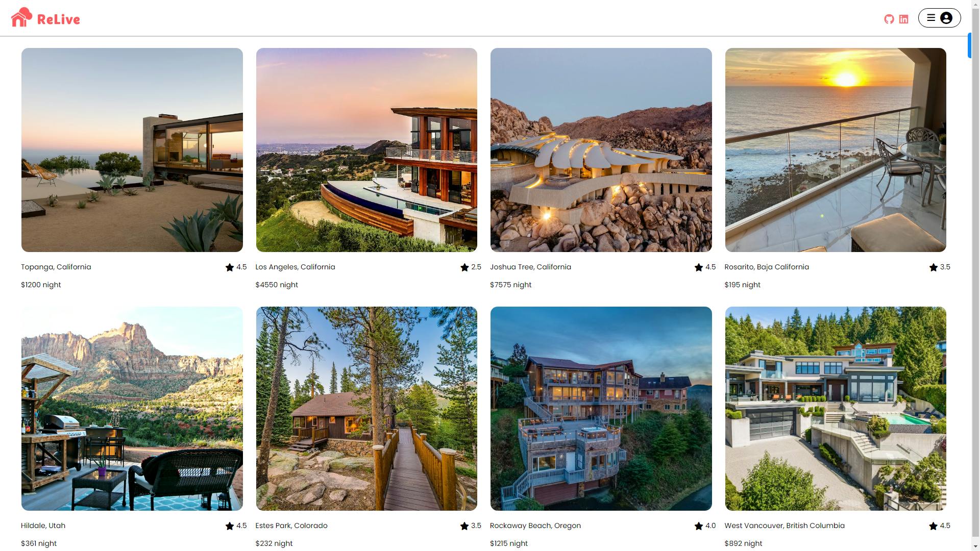Open the Joshua Tree rock house photo
Viewport: 980px width, 551px height.
coord(601,150)
